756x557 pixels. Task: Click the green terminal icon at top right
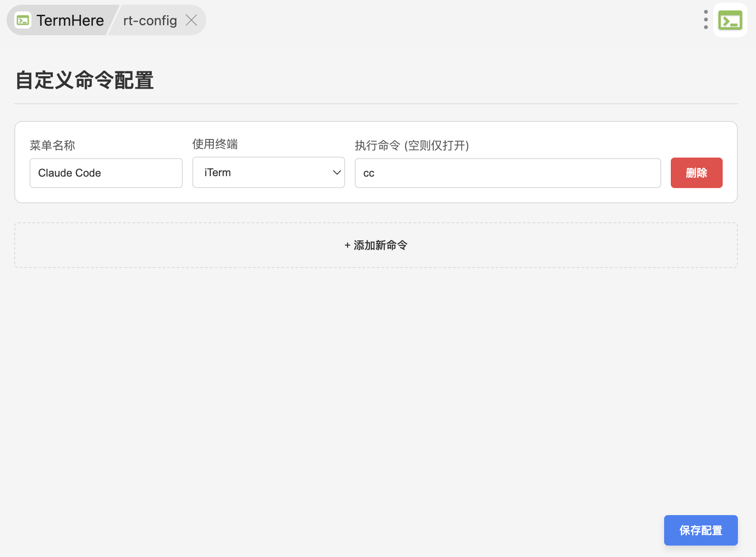click(x=730, y=20)
